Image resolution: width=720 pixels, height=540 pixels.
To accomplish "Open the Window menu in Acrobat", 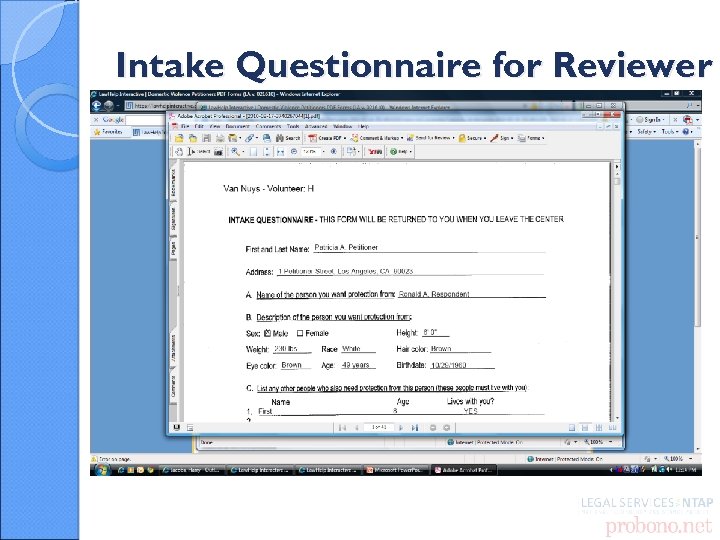I will [x=343, y=126].
